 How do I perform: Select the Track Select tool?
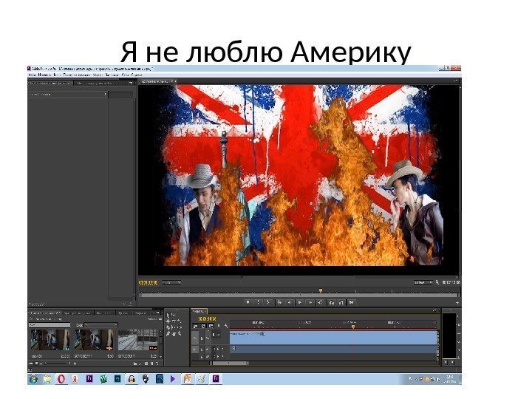(174, 315)
